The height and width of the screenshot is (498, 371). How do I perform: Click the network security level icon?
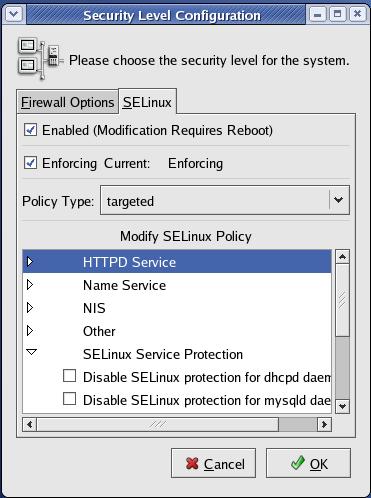[40, 59]
